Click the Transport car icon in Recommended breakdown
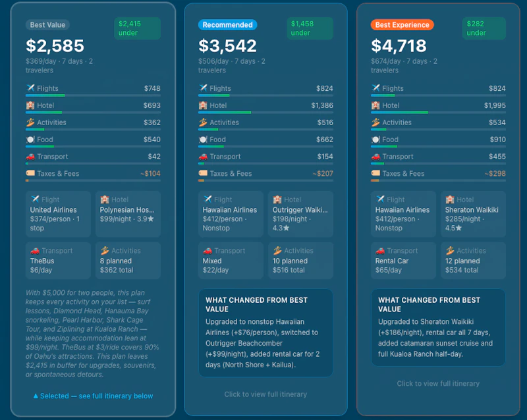Screen dimensions: 527x420 click(x=203, y=157)
